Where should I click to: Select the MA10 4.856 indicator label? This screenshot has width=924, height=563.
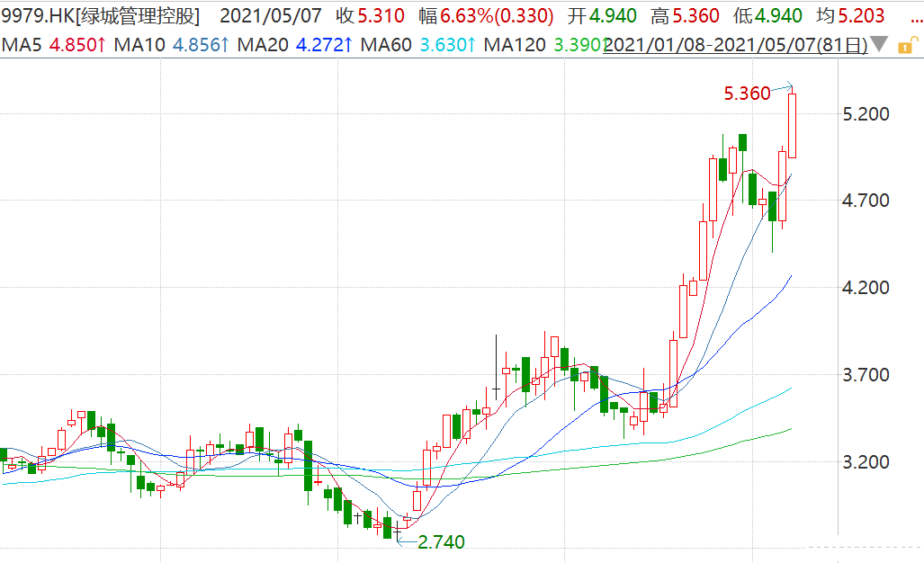[172, 45]
